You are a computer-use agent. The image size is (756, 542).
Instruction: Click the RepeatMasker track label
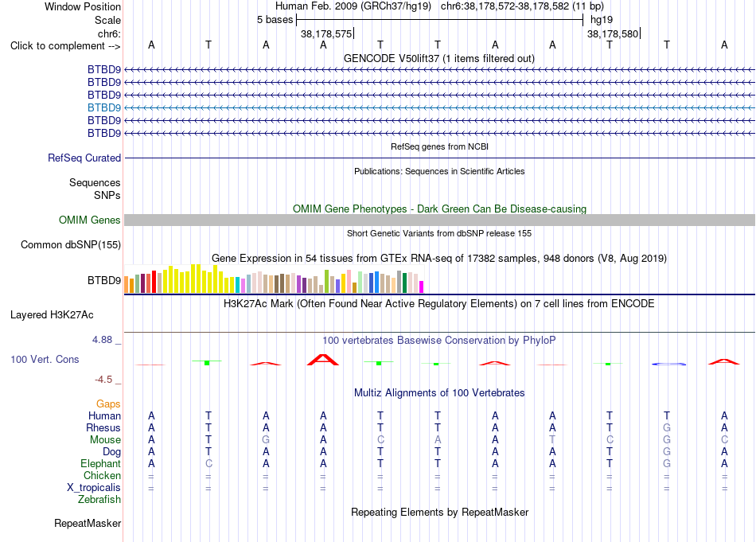(88, 523)
